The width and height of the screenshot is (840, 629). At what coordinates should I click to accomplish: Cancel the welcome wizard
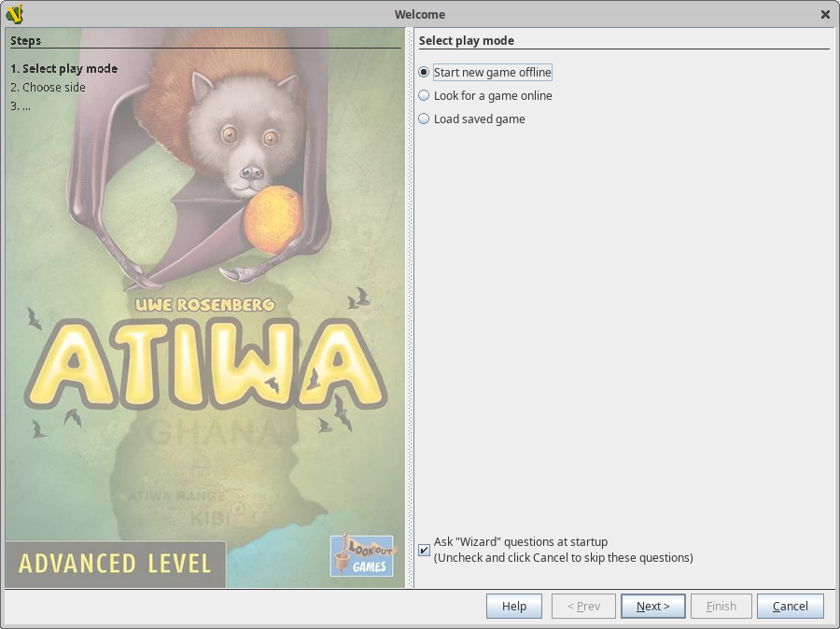coord(791,606)
